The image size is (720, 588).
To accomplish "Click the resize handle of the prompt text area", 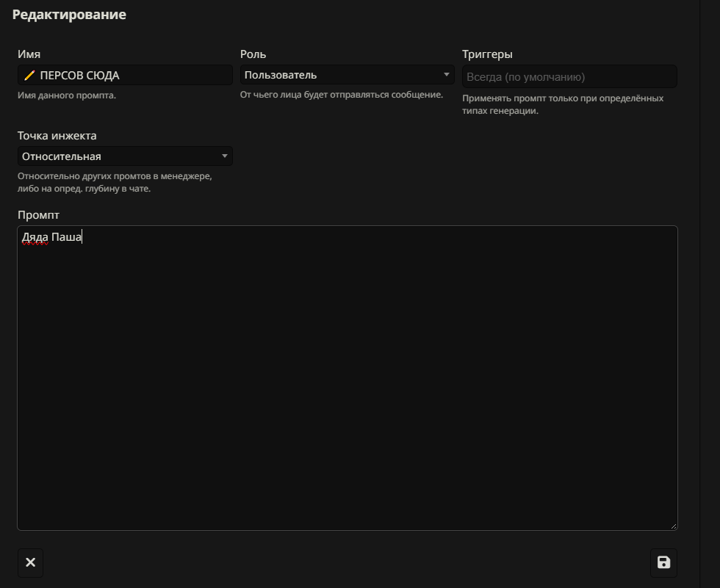I will pos(673,526).
